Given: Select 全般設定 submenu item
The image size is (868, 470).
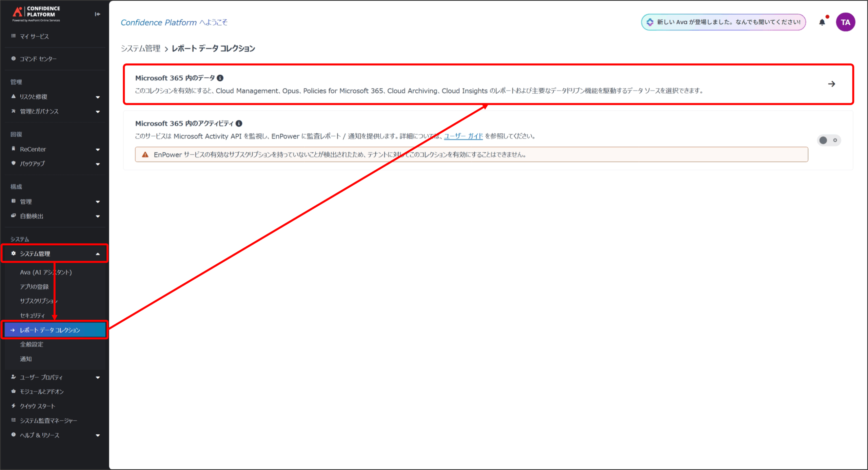Looking at the screenshot, I should pos(32,344).
